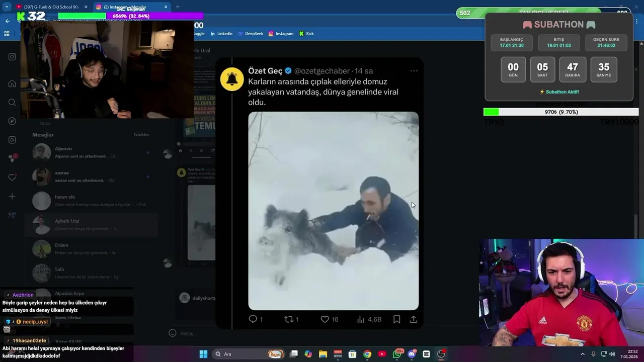Click the 970₺ subathon progress bar
Viewport: 644px width, 362px height.
click(x=561, y=112)
